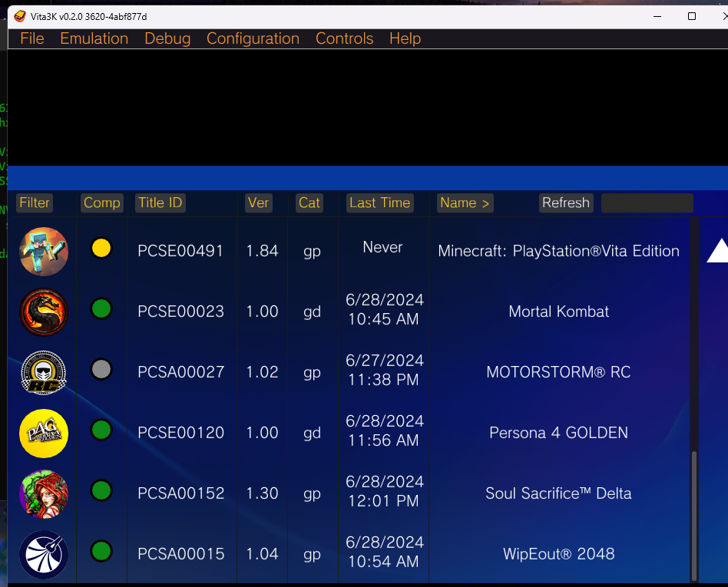Open the File menu
728x587 pixels.
(32, 38)
